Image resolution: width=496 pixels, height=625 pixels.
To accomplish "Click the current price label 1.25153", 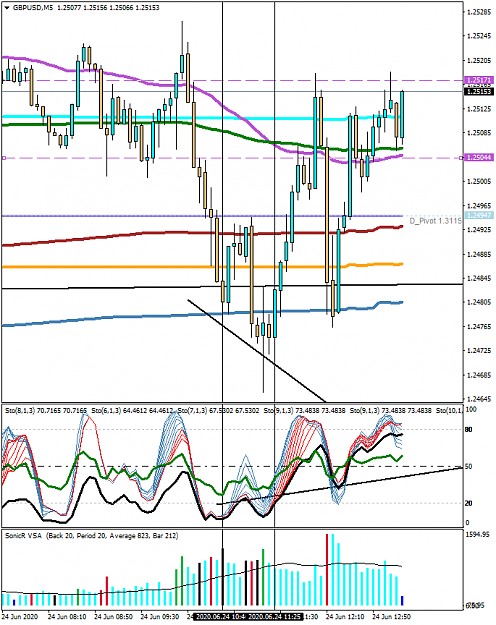I will point(479,92).
